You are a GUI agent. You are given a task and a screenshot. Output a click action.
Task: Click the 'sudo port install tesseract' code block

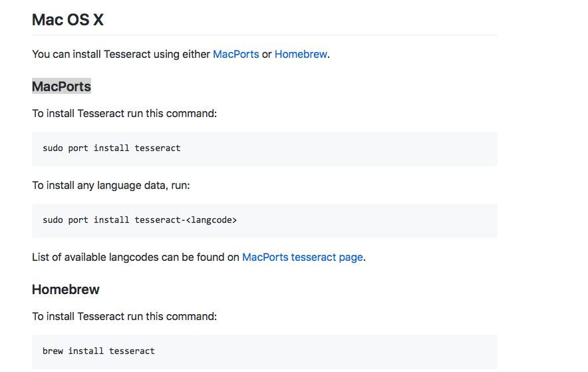click(x=265, y=149)
